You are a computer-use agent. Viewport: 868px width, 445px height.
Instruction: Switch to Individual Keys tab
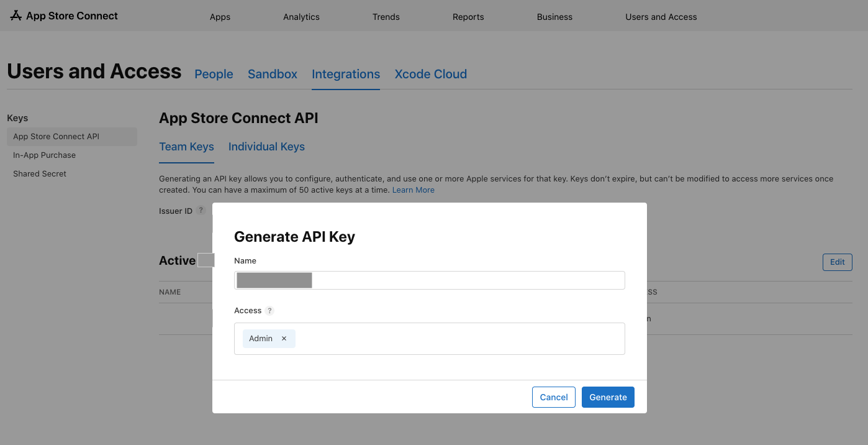click(266, 147)
